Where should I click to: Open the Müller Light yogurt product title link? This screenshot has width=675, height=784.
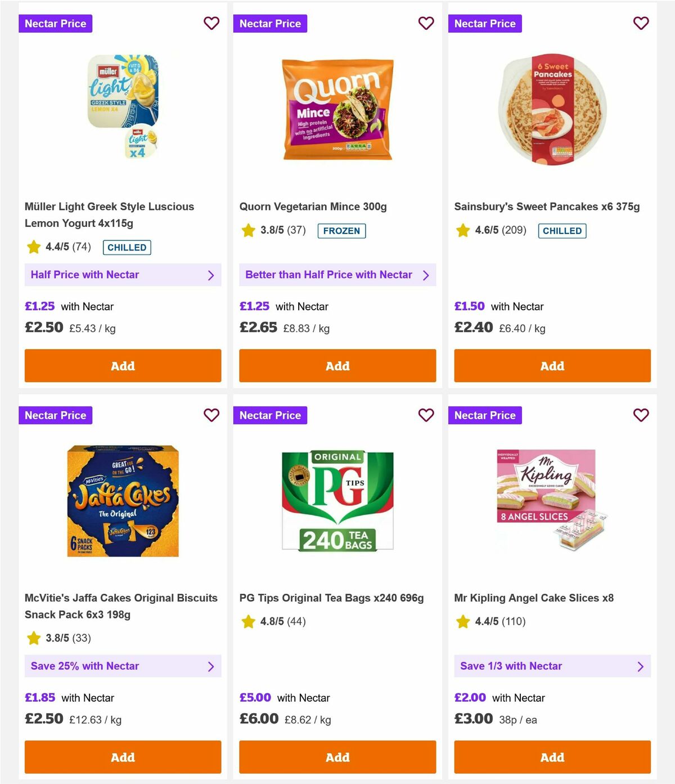(109, 214)
